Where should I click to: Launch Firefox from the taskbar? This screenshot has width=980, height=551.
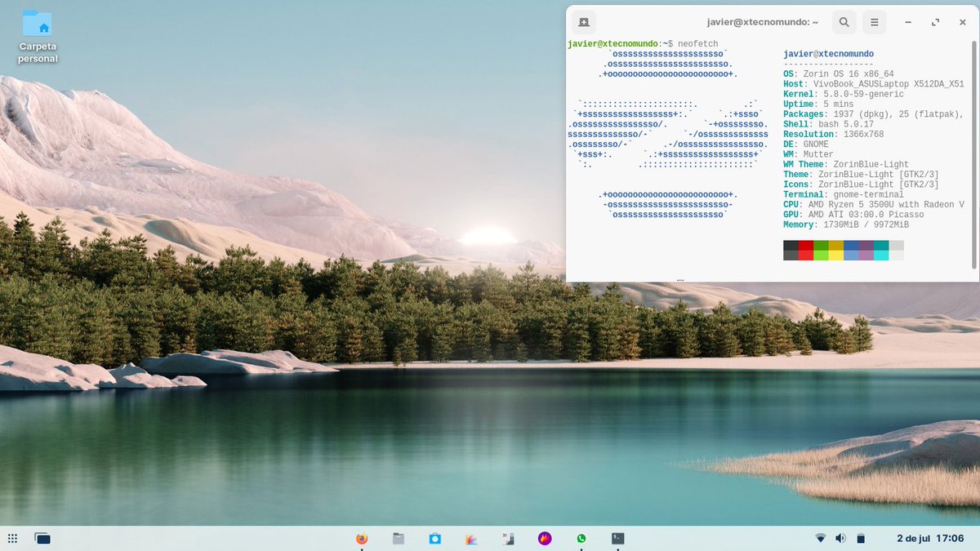coord(362,538)
